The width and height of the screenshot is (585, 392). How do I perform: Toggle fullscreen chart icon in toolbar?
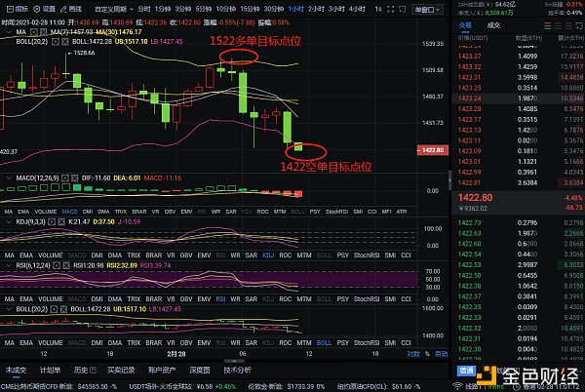click(x=390, y=9)
